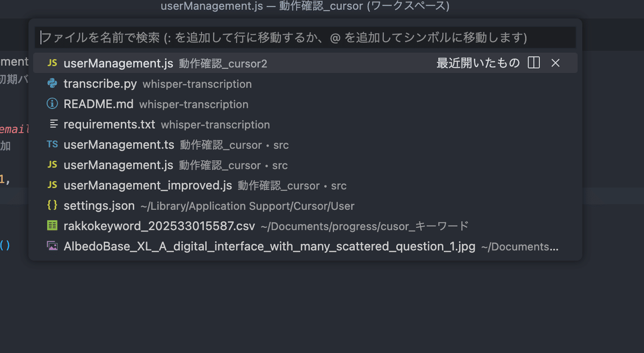The image size is (644, 353).
Task: Open userManagement.js to the side using split icon
Action: click(x=533, y=63)
